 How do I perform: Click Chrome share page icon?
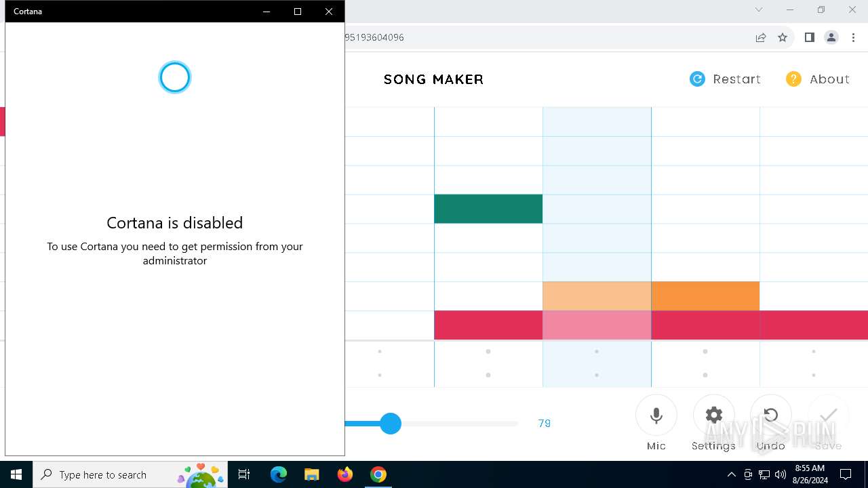761,37
